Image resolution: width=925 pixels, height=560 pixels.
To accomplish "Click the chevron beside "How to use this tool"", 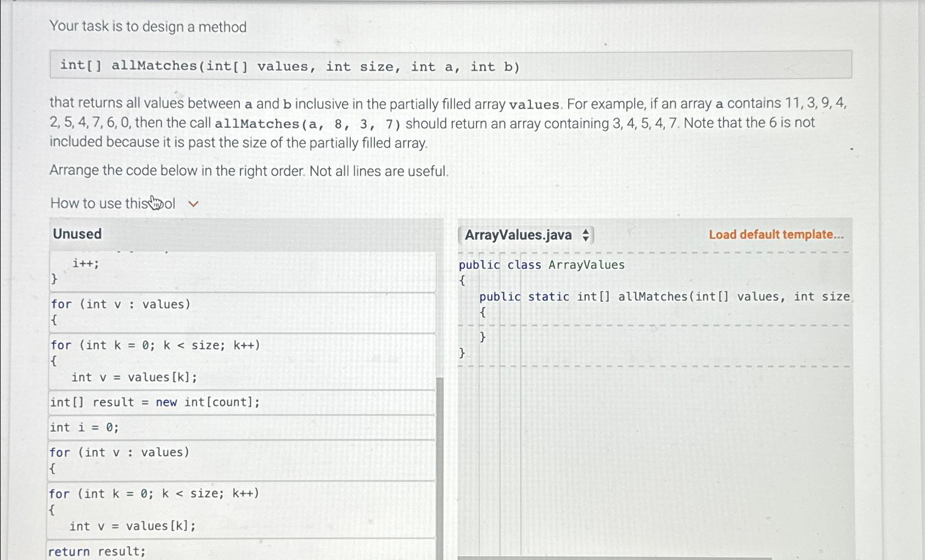I will 193,203.
